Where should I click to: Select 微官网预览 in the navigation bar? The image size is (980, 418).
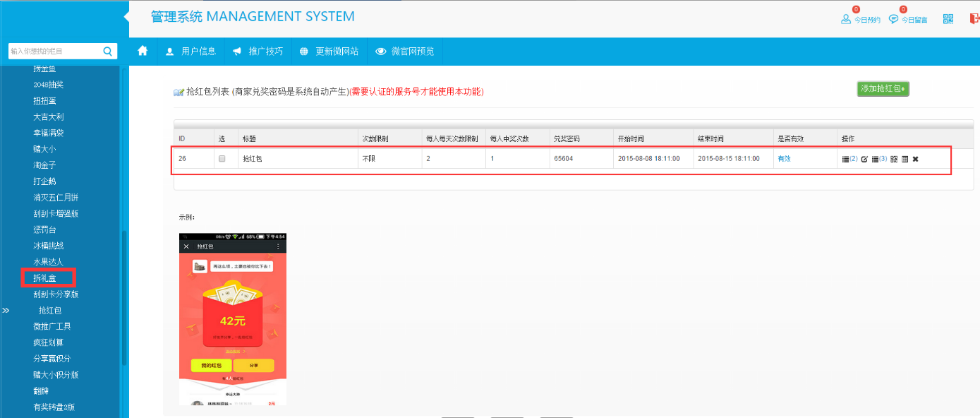coord(405,51)
